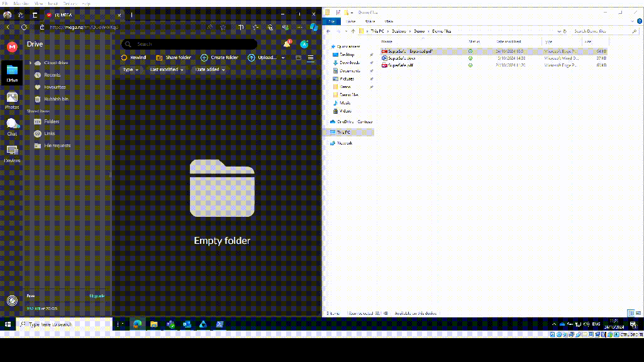The height and width of the screenshot is (362, 644).
Task: Click Explorer back navigation arrow
Action: pos(328,31)
